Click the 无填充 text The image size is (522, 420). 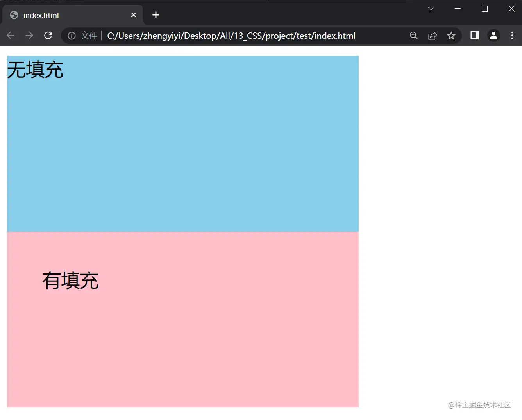(x=35, y=70)
